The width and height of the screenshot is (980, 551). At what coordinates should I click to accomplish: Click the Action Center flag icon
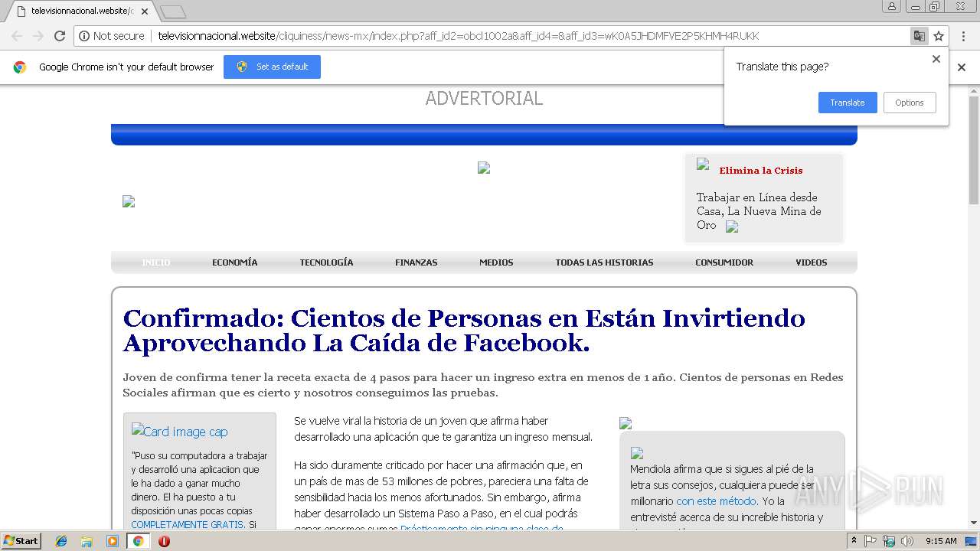click(x=871, y=541)
